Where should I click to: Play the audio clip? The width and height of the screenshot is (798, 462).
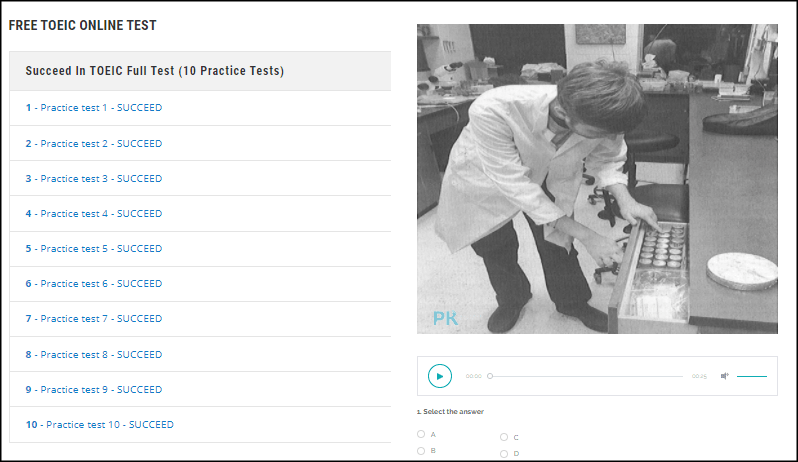tap(440, 376)
